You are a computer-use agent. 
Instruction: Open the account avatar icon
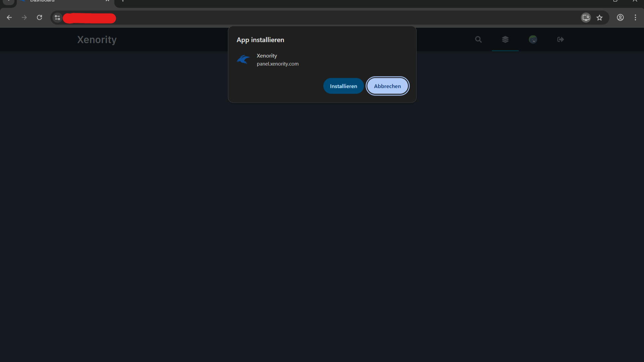[533, 40]
